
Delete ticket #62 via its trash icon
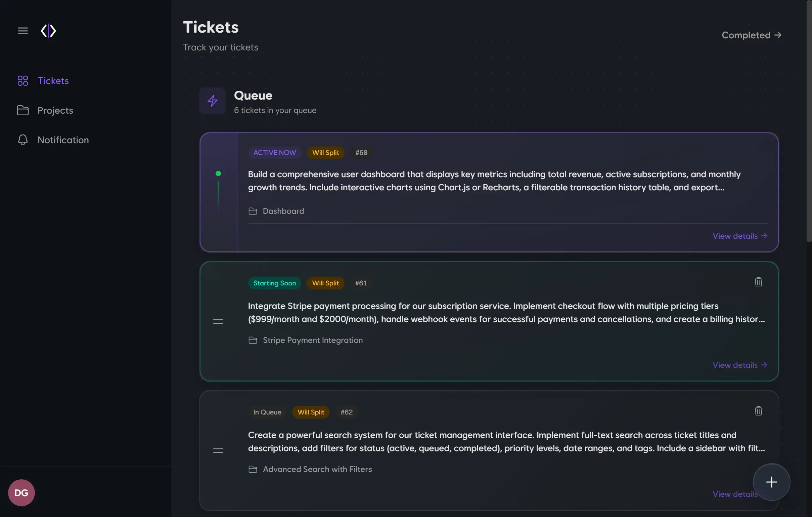tap(758, 411)
